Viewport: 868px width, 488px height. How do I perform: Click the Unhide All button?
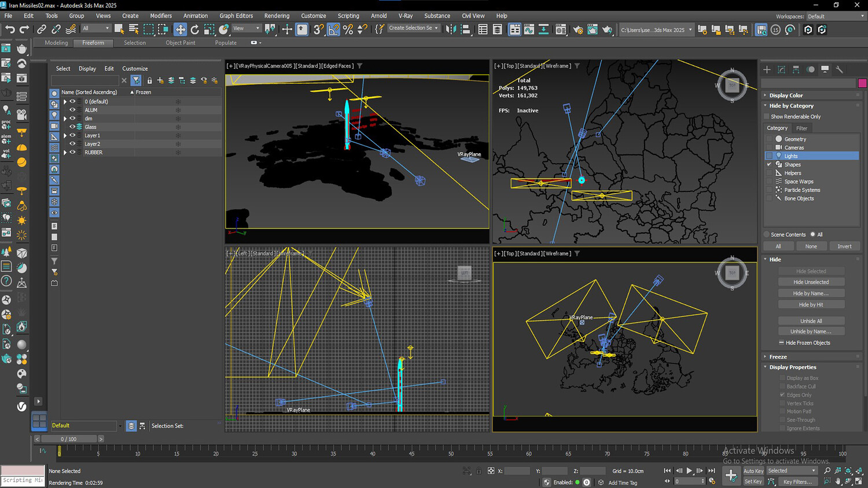(x=811, y=321)
